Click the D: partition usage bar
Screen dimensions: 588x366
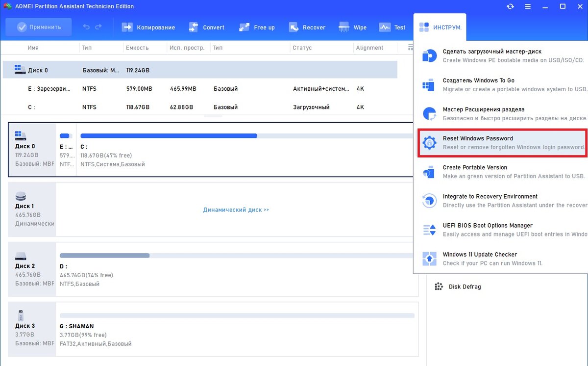[237, 256]
